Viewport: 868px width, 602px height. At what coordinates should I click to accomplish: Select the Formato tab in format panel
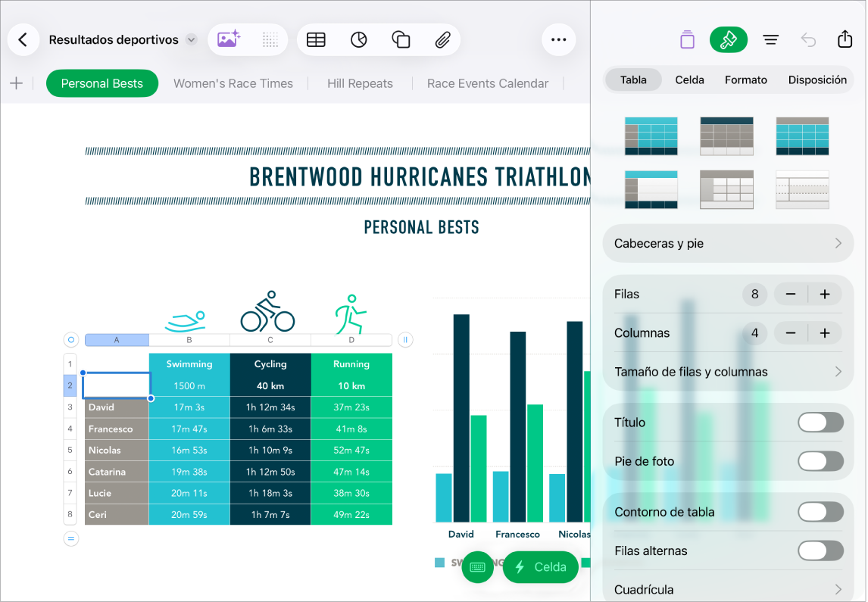[x=745, y=80]
